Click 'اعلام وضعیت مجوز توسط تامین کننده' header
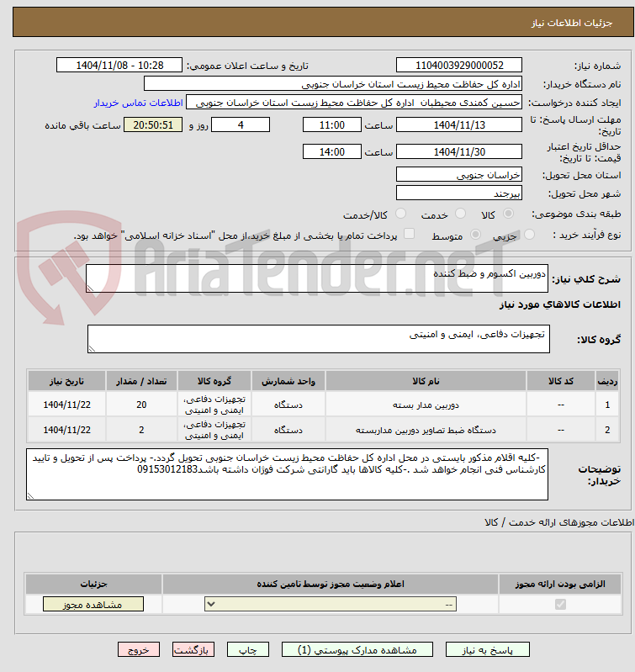Screen dimensions: 635x672 click(x=331, y=585)
